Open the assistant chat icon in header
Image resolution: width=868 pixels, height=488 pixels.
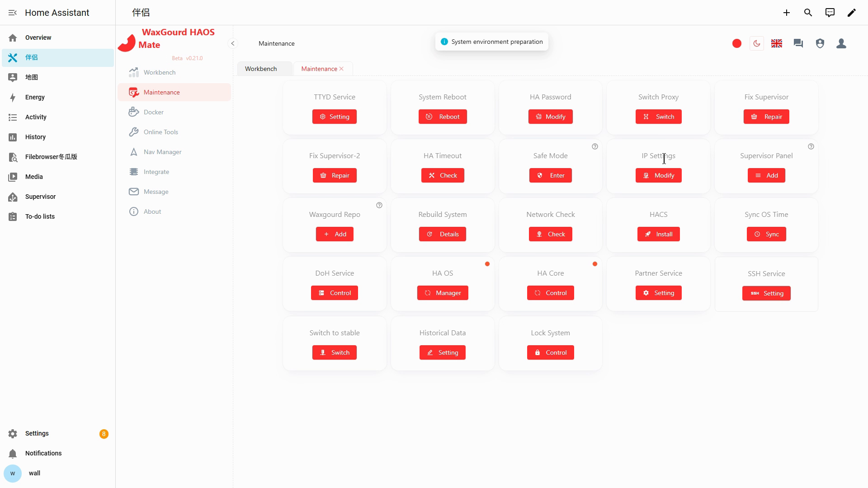[830, 13]
